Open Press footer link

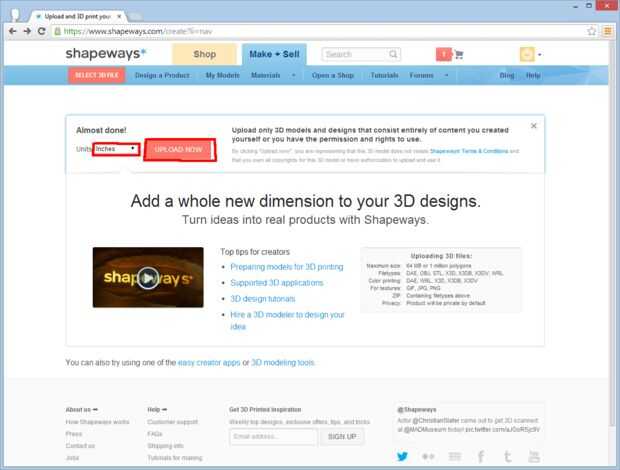click(x=74, y=434)
